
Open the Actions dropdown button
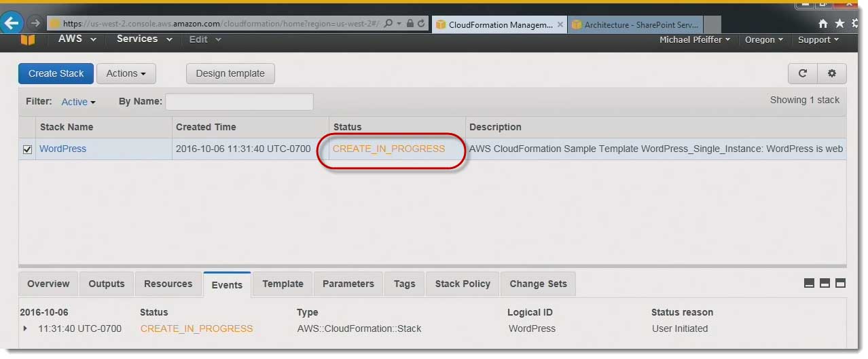pos(126,74)
